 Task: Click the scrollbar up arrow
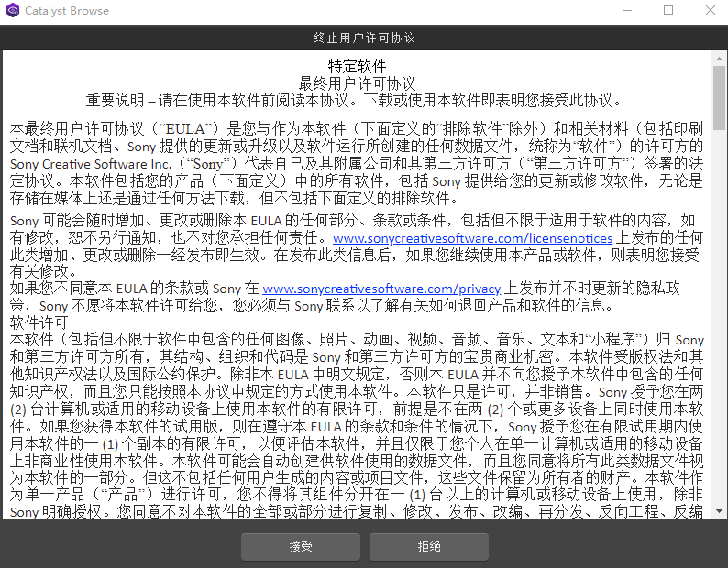click(x=719, y=59)
